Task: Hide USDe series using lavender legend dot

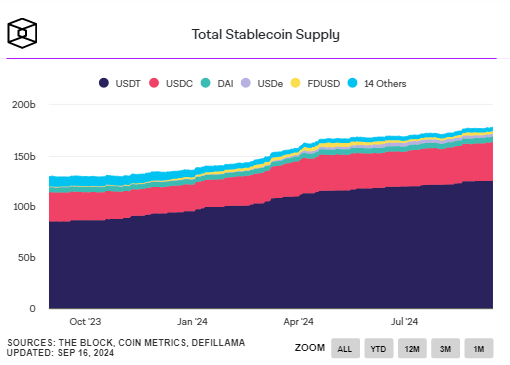Action: pos(246,83)
